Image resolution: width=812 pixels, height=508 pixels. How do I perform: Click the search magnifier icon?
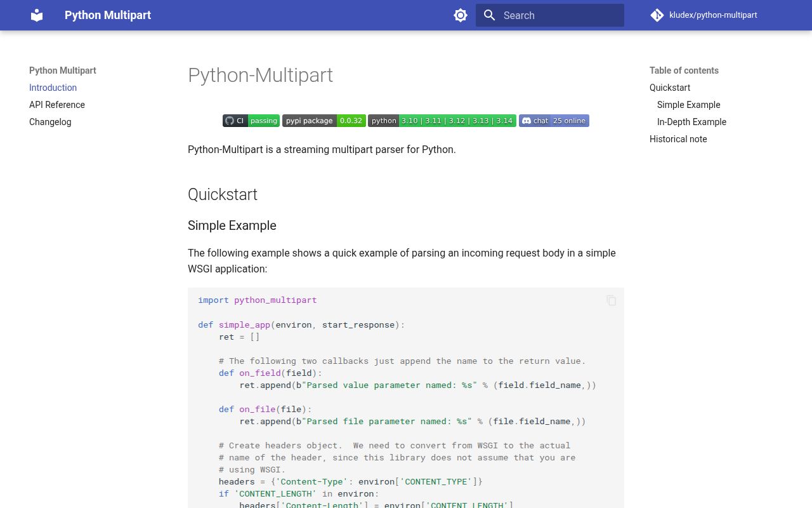click(x=489, y=15)
